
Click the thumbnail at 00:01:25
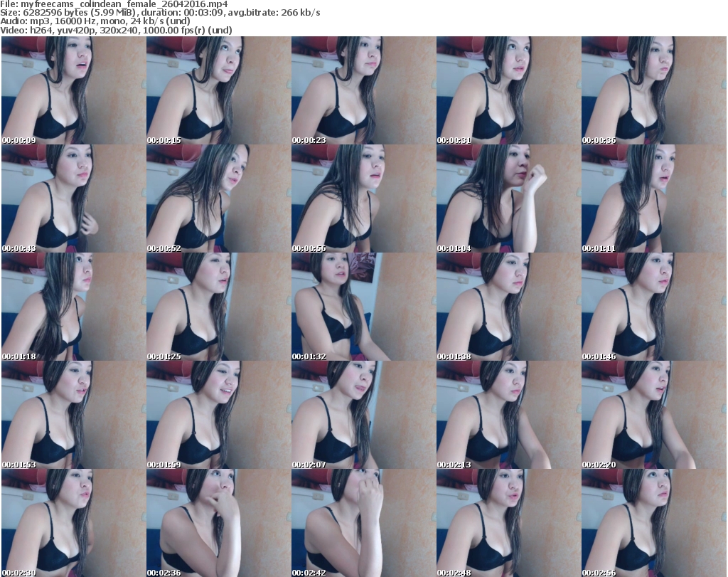click(219, 307)
